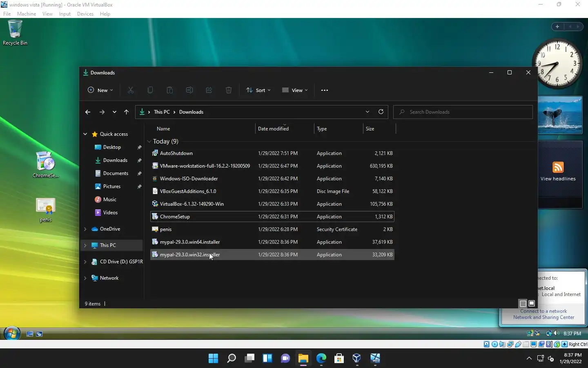Select VirtualBox-6.1.32-149290-Win file
Screen dimensions: 588x368
(x=272, y=204)
